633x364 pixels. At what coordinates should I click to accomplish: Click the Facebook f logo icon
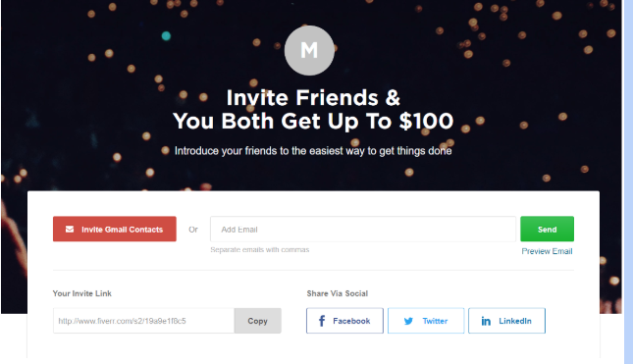(322, 321)
